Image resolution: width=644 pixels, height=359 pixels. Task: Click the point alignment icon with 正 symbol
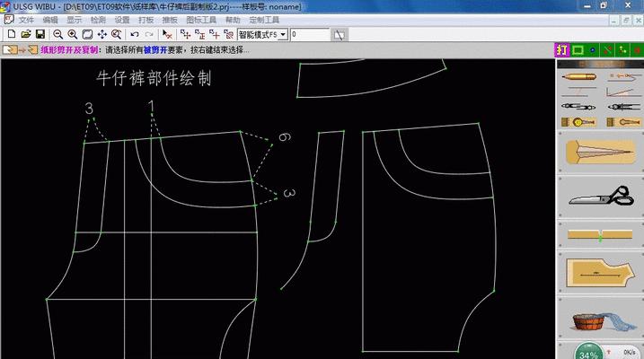(200, 34)
